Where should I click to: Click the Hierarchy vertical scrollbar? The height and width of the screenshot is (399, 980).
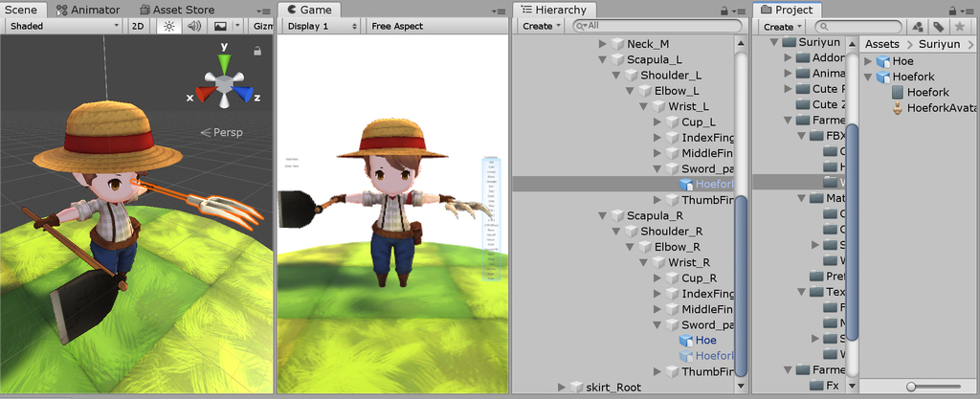coord(741,284)
